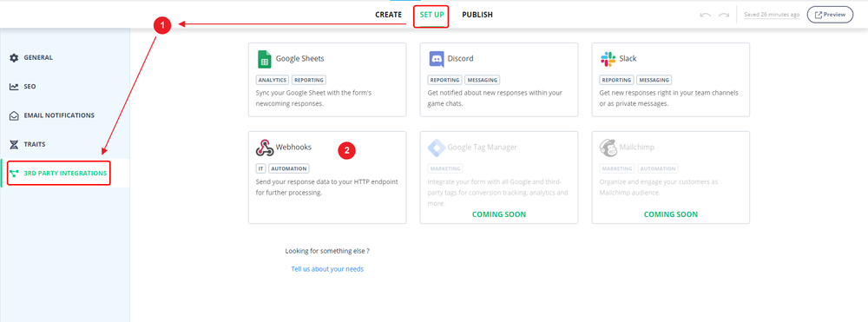Image resolution: width=868 pixels, height=322 pixels.
Task: Click the MESSAGING tag on Slack card
Action: pos(654,80)
